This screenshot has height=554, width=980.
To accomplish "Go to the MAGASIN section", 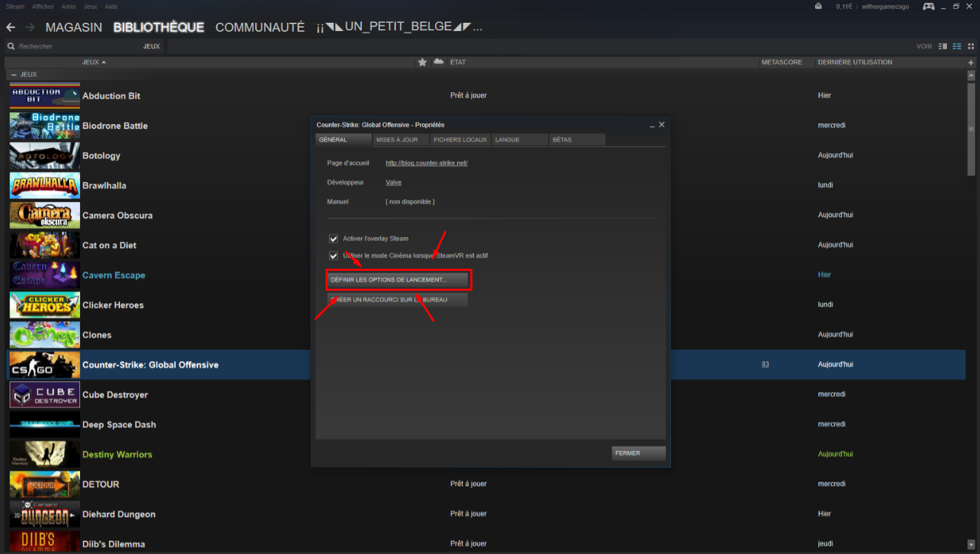I will pyautogui.click(x=74, y=28).
